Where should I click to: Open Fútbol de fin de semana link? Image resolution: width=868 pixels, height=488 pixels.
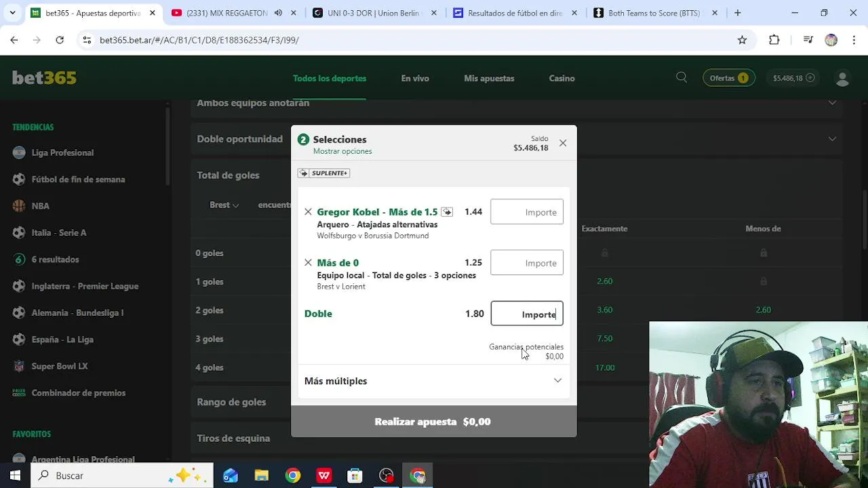pos(78,180)
